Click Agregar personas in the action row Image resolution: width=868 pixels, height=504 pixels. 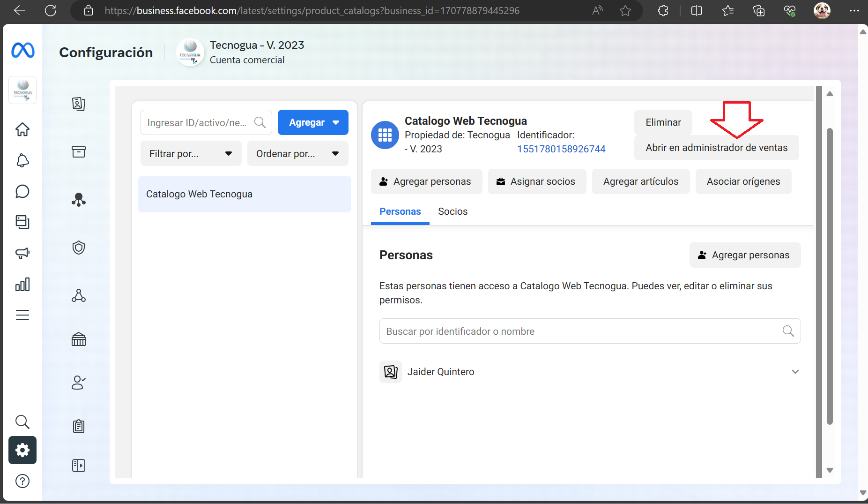pos(427,181)
